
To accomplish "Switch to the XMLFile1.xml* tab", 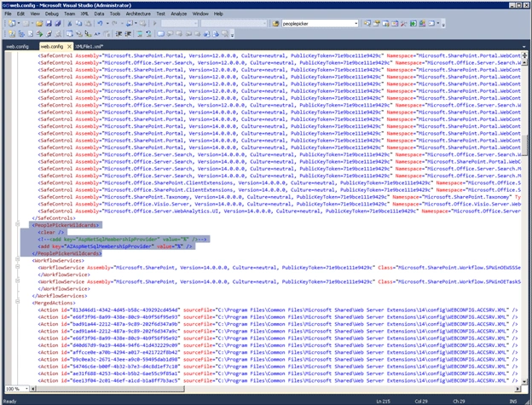I will pyautogui.click(x=89, y=47).
